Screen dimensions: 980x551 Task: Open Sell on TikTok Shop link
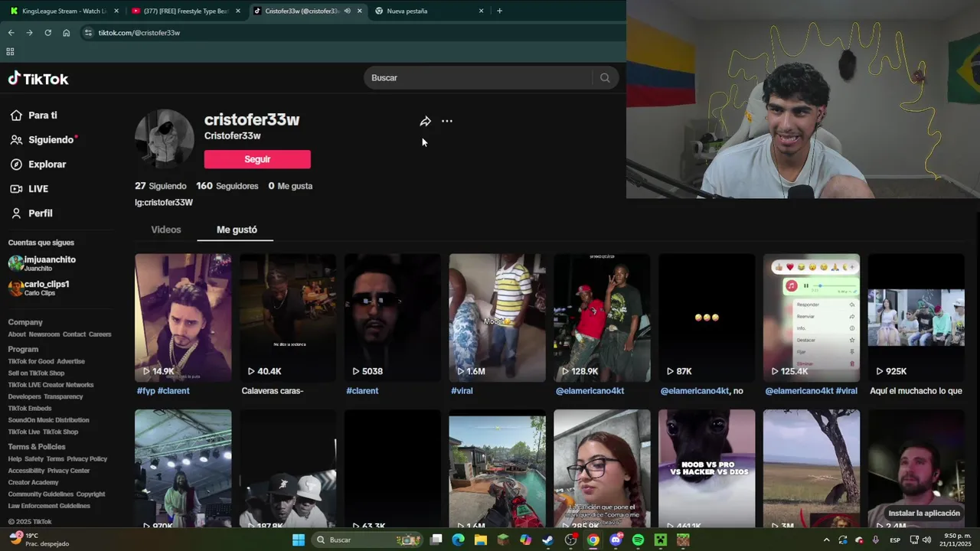click(36, 373)
